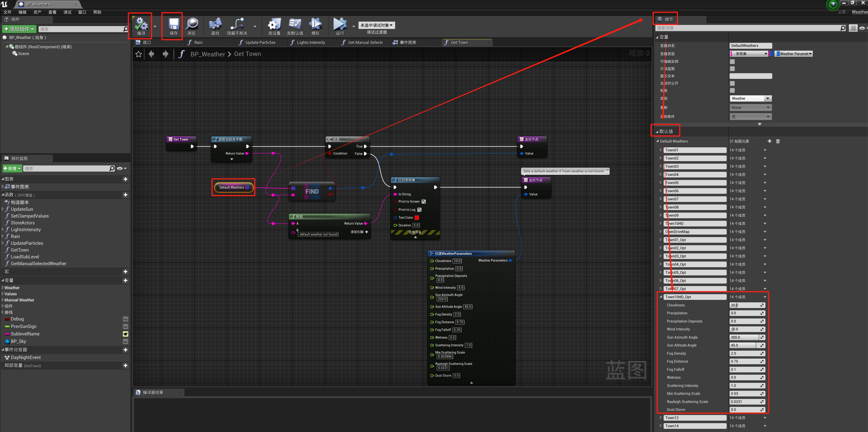
Task: Click the Compile (编译) toolbar icon
Action: tap(141, 24)
